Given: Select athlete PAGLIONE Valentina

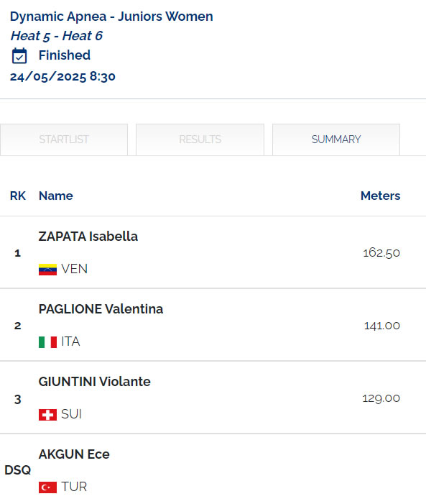Looking at the screenshot, I should [x=101, y=309].
